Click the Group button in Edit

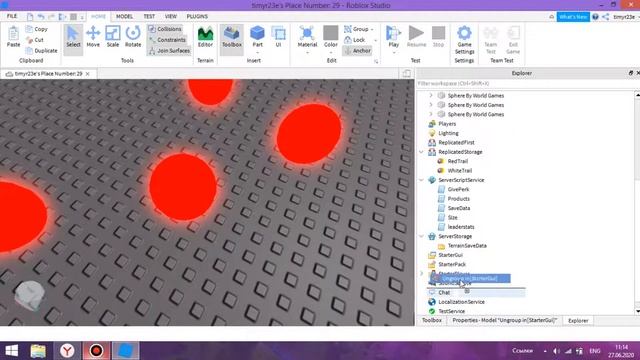coord(356,29)
